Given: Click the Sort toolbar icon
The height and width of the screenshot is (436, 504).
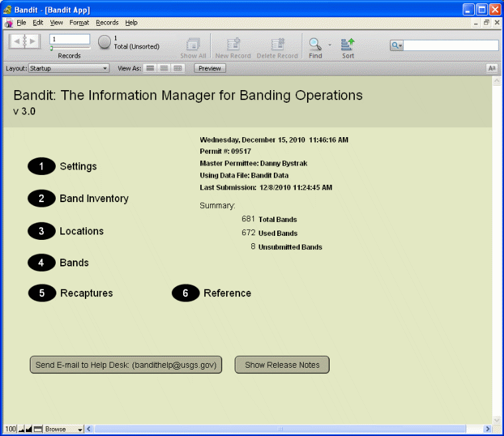Looking at the screenshot, I should [347, 44].
